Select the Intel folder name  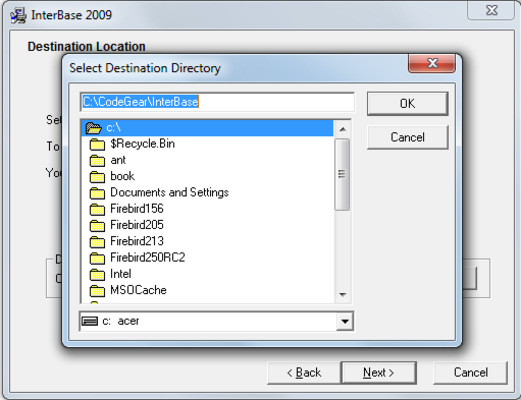pos(120,274)
